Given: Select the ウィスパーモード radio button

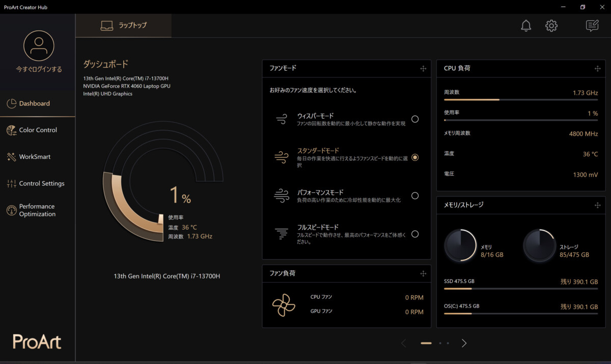Looking at the screenshot, I should (415, 119).
